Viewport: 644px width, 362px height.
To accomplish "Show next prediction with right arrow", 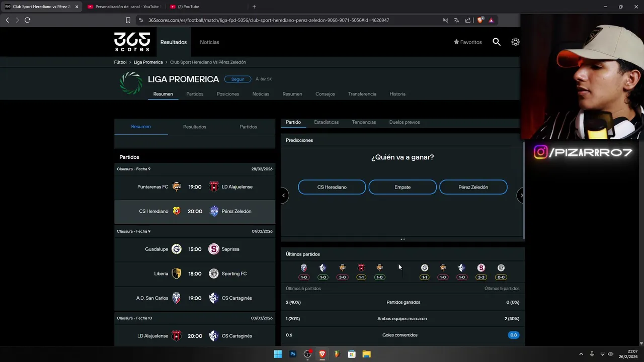I will 521,195.
